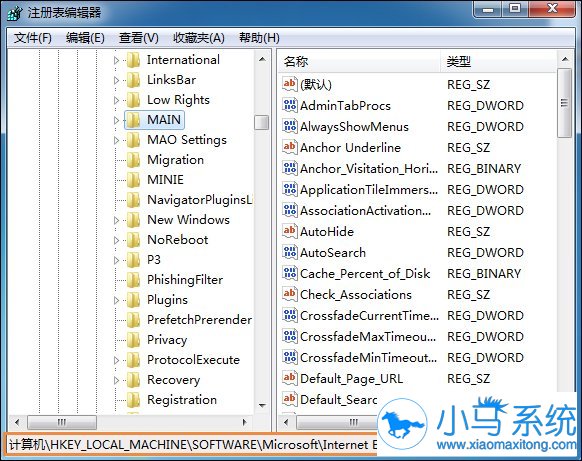Open the 文件(F) menu

(x=33, y=37)
